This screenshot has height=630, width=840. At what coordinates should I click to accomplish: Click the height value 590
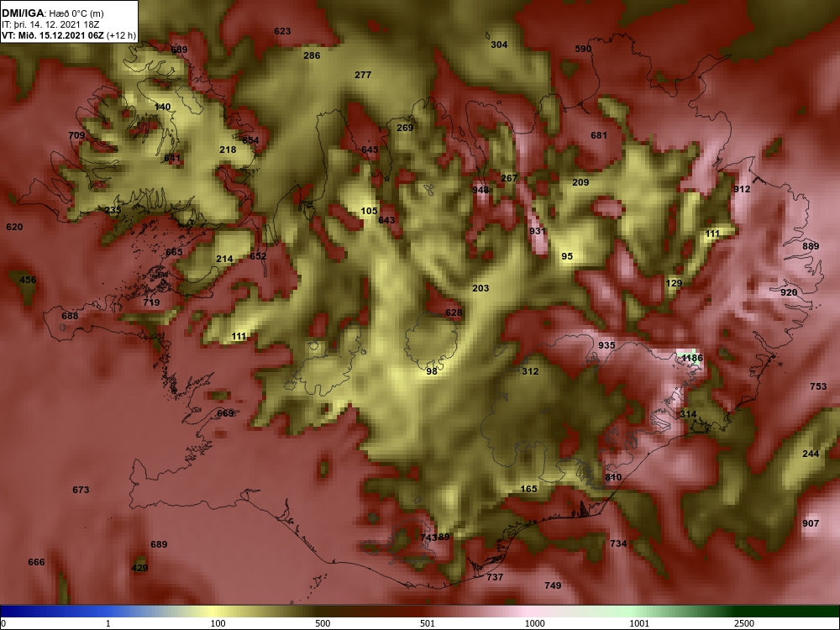(583, 50)
